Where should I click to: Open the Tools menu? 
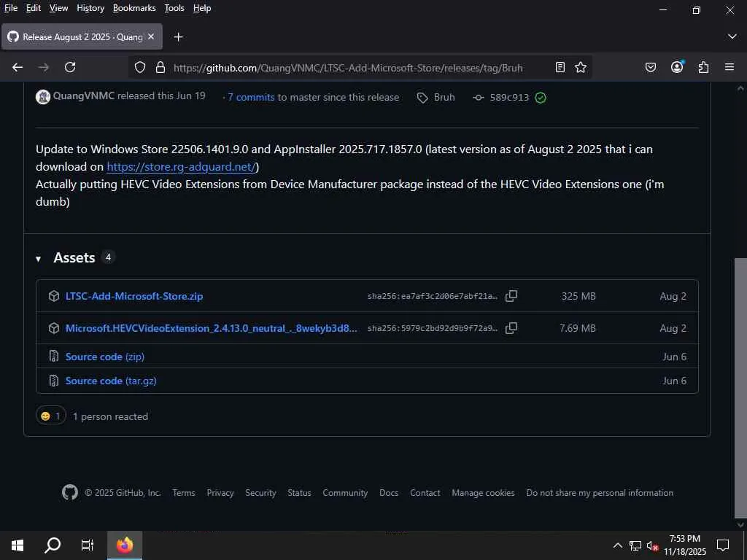174,8
